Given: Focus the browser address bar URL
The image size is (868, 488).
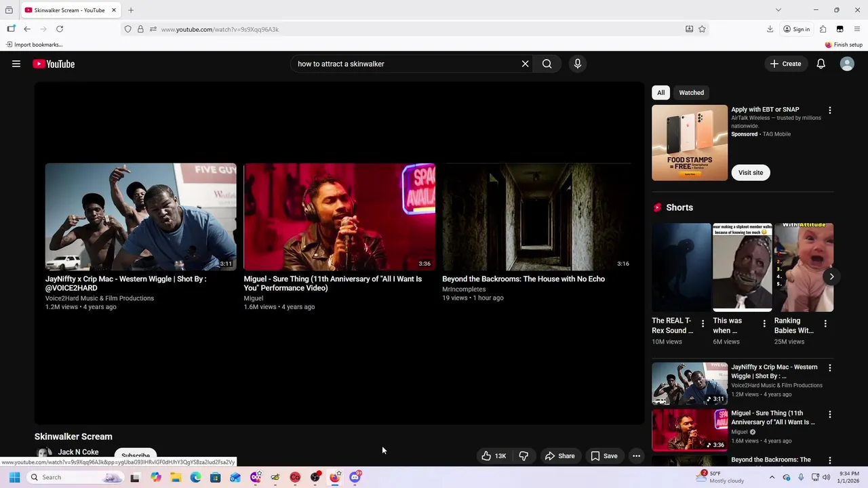Looking at the screenshot, I should point(420,29).
